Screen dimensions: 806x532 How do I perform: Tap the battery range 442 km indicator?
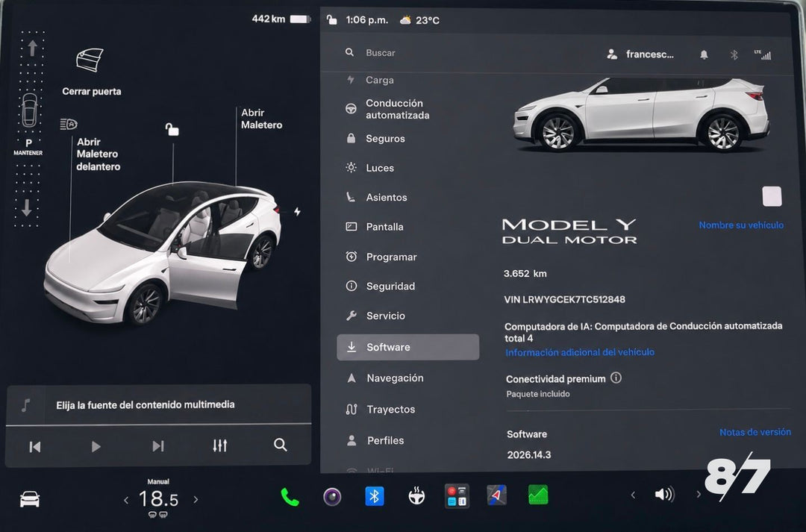click(x=281, y=19)
